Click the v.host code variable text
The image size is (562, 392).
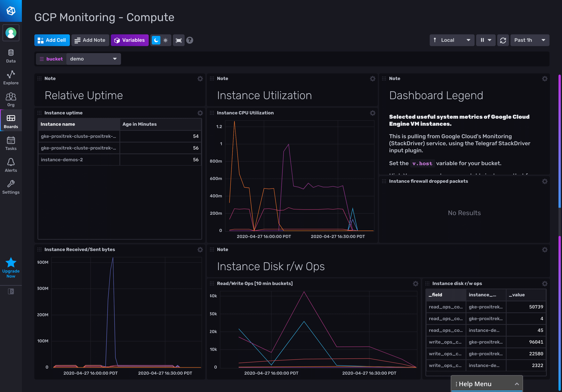tap(422, 163)
